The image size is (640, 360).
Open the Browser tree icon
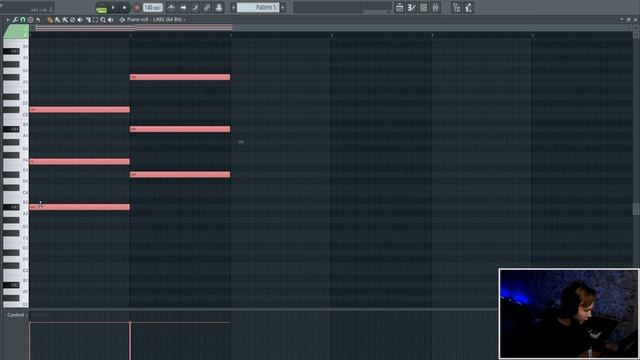pos(457,7)
